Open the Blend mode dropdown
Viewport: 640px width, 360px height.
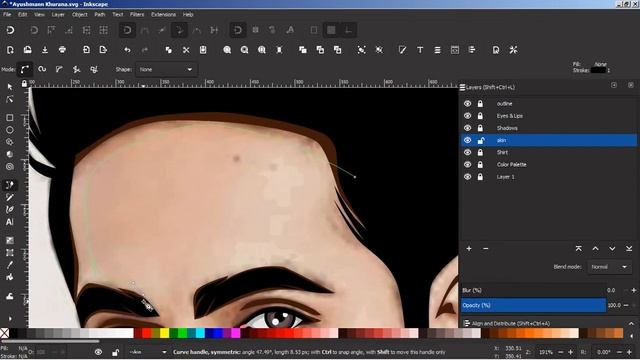point(609,267)
